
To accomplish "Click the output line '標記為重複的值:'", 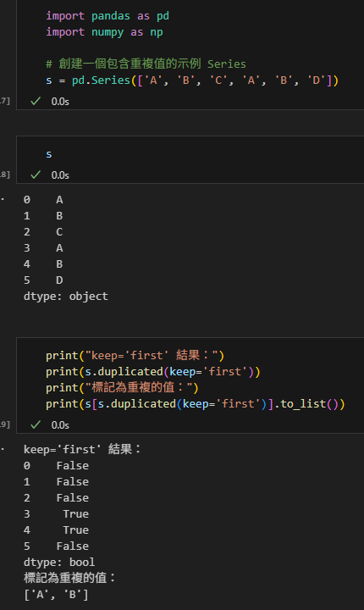I will pyautogui.click(x=69, y=578).
